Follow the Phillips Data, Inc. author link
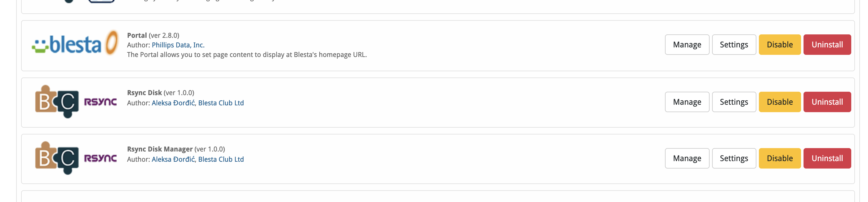This screenshot has height=202, width=868. click(x=178, y=45)
